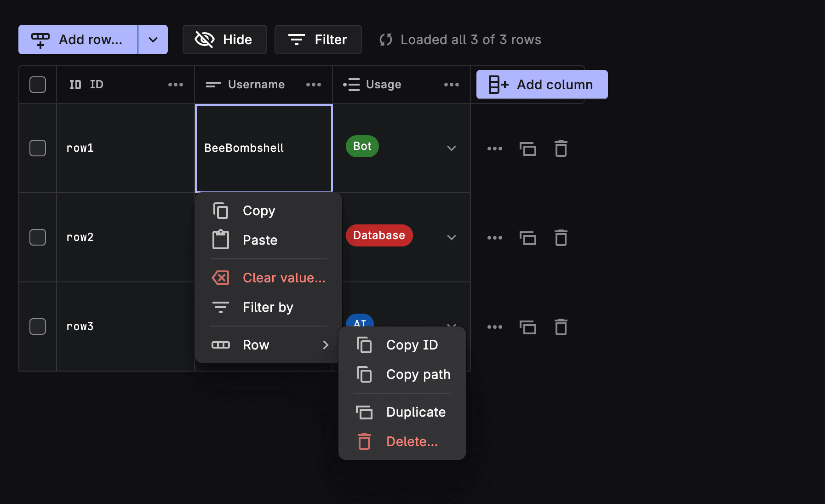Viewport: 825px width, 504px height.
Task: Click the trash icon for row2
Action: click(561, 238)
